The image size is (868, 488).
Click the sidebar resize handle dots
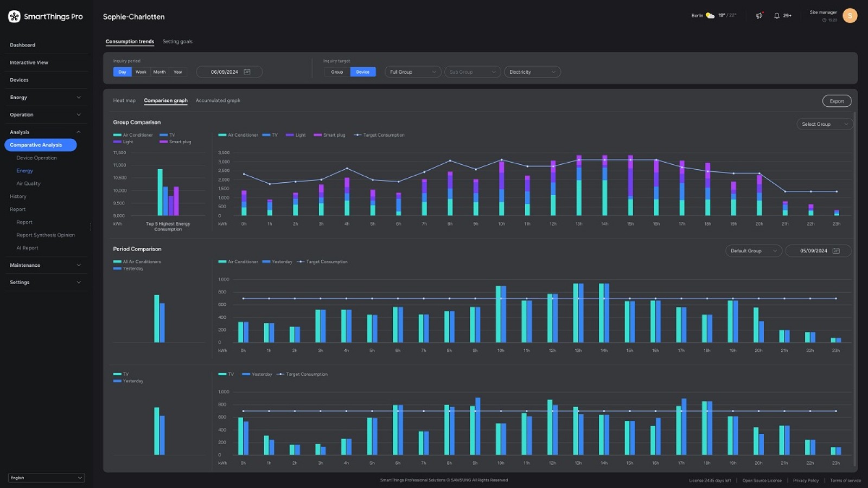[91, 227]
